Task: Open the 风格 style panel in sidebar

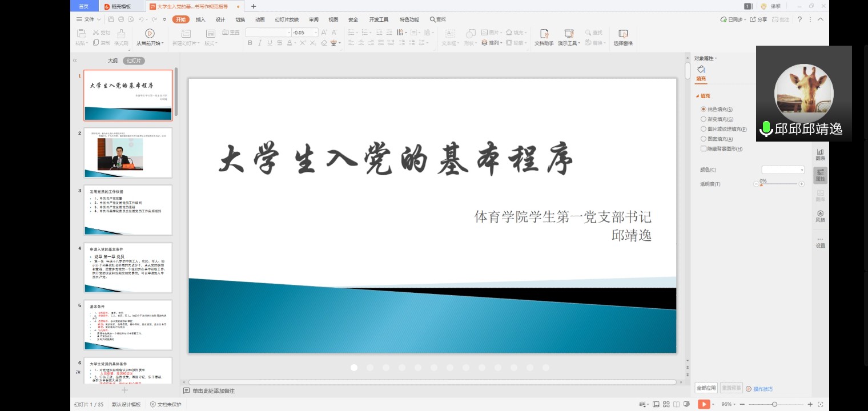Action: tap(820, 216)
